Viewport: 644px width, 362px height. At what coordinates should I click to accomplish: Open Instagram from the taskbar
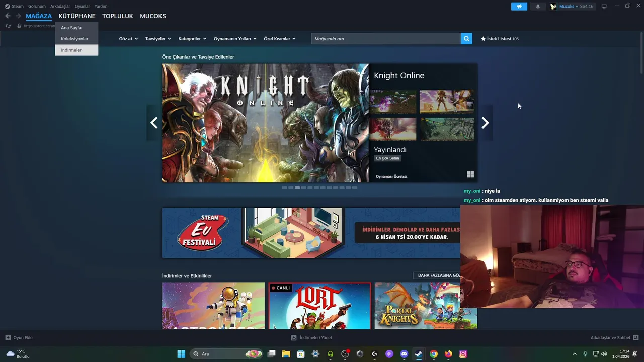tap(463, 354)
